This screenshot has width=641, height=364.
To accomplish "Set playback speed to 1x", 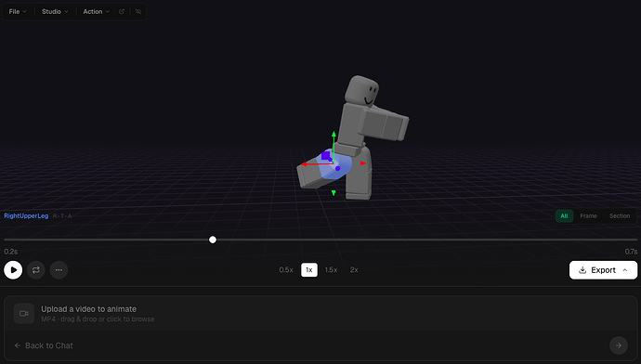I will point(309,270).
